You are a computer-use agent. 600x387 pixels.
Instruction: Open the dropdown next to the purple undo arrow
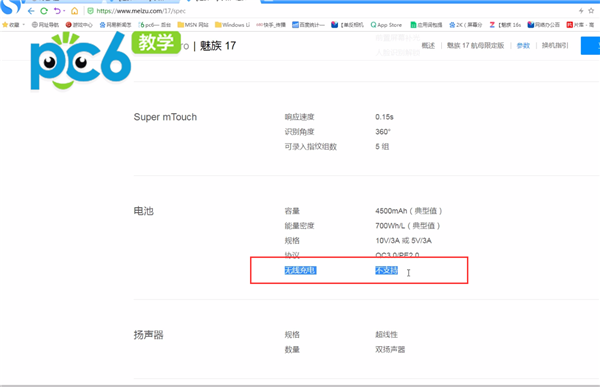64,11
